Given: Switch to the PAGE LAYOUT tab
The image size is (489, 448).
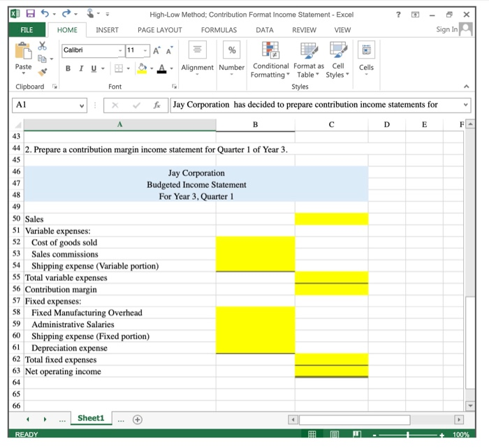Looking at the screenshot, I should pos(160,30).
